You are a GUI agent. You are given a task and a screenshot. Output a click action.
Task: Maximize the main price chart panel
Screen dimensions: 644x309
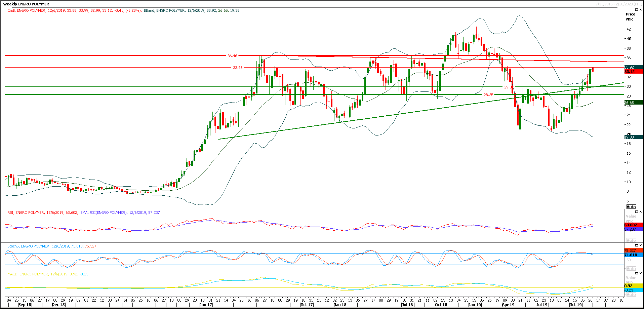(x=636, y=10)
